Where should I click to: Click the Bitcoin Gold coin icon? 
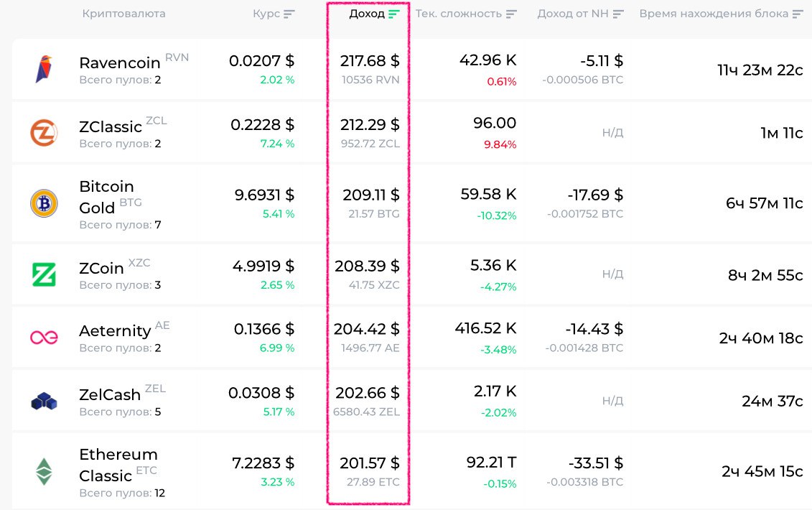[43, 204]
